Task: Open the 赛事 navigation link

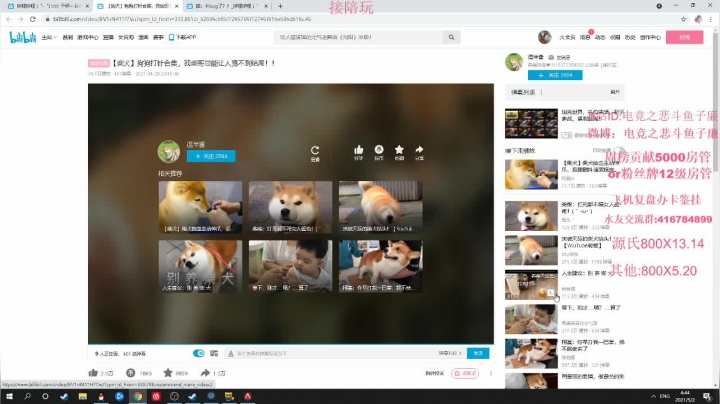Action: point(158,37)
